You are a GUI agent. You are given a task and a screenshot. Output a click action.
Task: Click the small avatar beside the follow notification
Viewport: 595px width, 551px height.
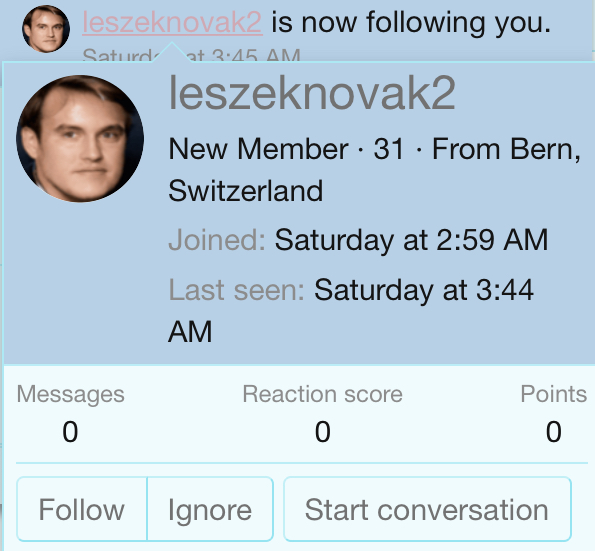tap(46, 29)
